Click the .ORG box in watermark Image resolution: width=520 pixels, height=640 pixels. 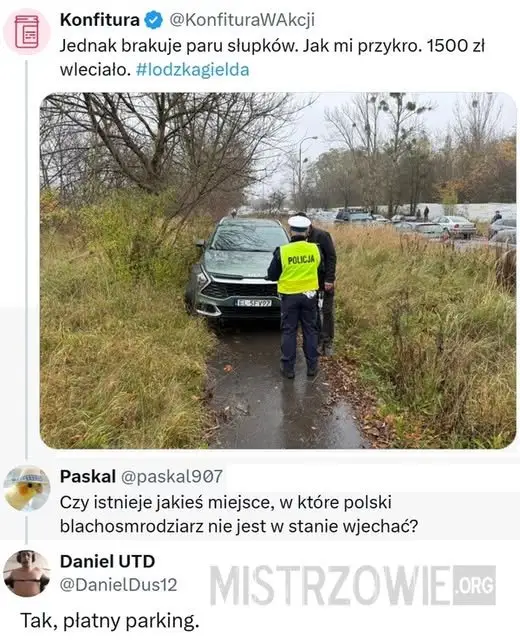pyautogui.click(x=474, y=585)
